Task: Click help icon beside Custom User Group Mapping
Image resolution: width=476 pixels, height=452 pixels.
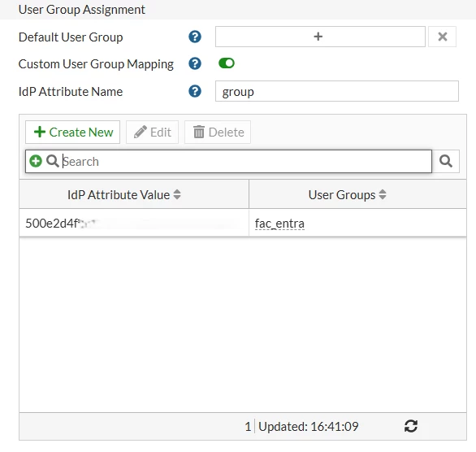Action: [x=195, y=63]
